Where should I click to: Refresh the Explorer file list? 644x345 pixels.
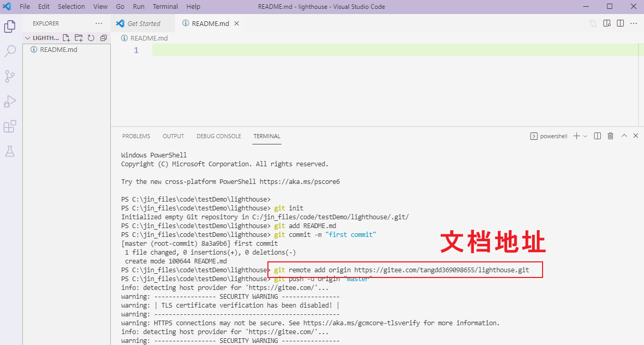pos(91,38)
